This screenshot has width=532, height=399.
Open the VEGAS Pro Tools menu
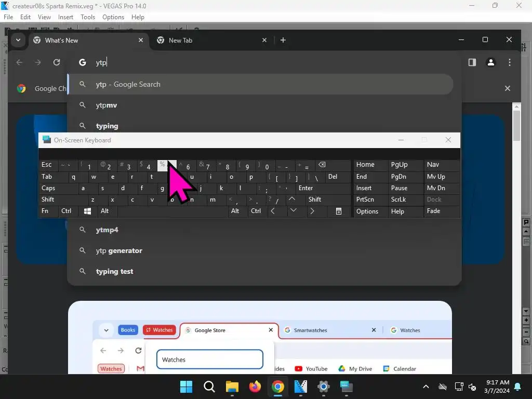pos(88,17)
